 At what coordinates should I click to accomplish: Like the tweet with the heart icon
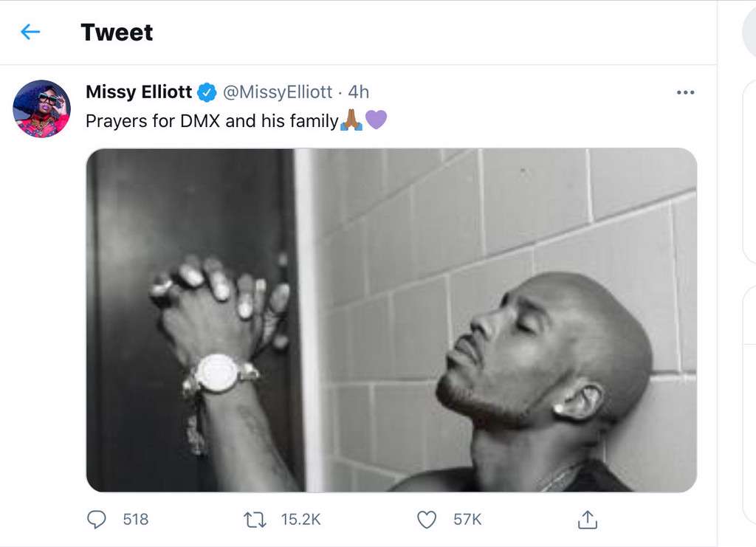426,520
